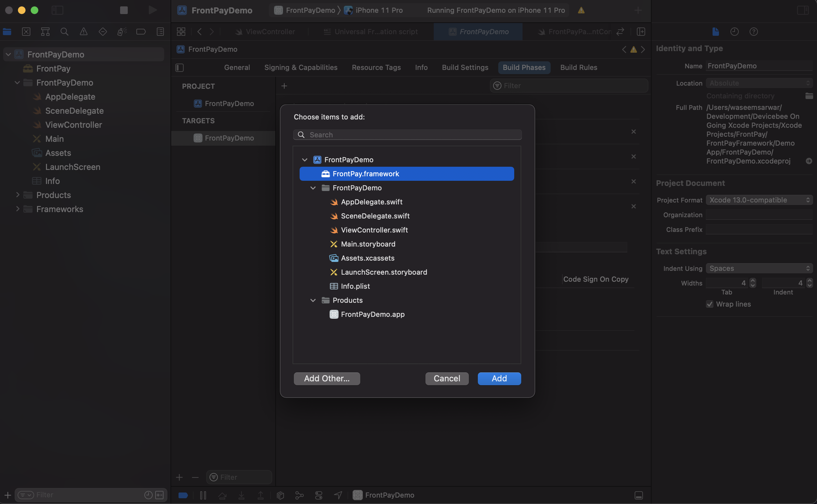Viewport: 817px width, 504px height.
Task: Show the Breakpoint navigator
Action: [141, 32]
